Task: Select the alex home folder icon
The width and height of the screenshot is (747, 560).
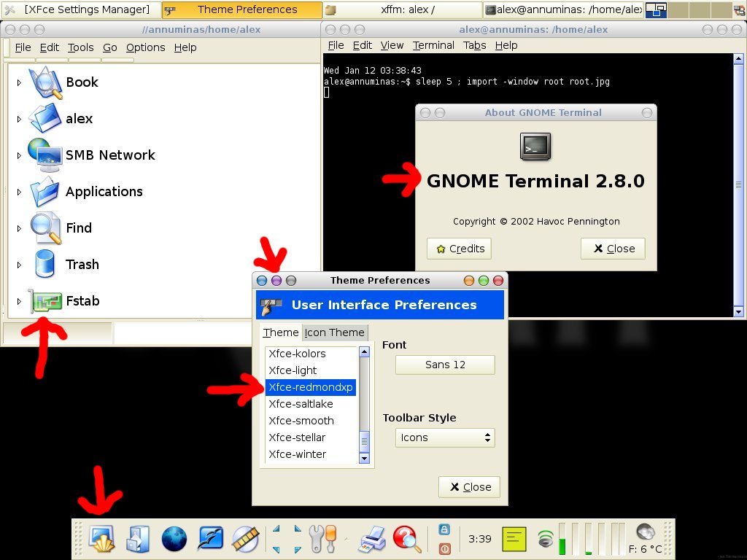Action: coord(44,119)
